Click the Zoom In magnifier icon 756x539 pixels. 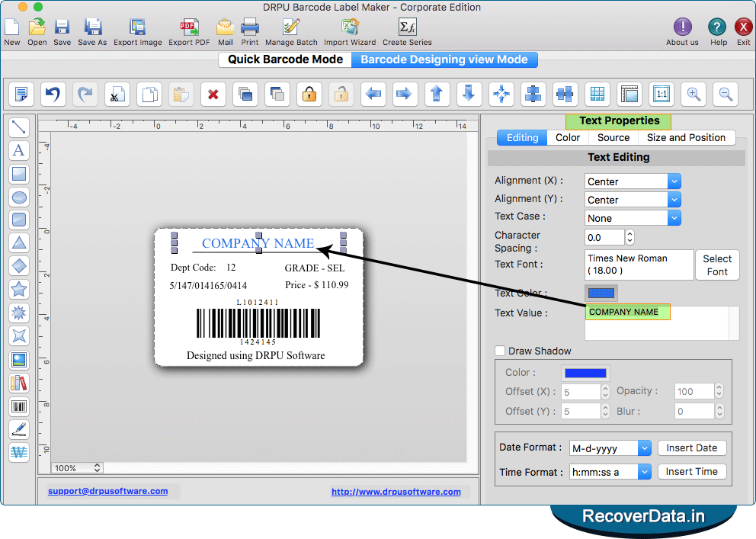point(694,94)
